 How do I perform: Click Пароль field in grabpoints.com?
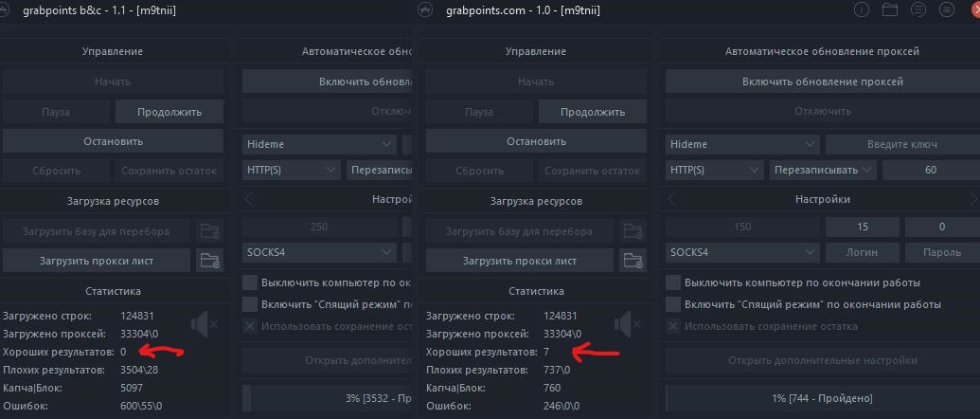coord(942,253)
